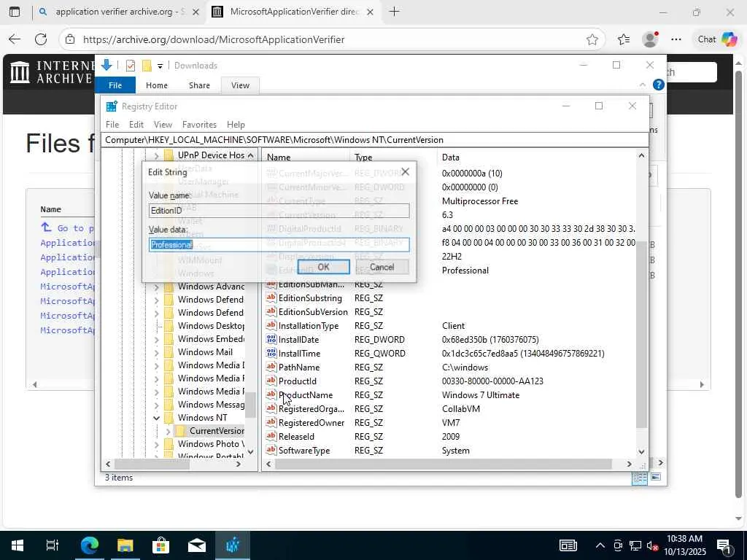Open the File tab in File Explorer

[115, 85]
